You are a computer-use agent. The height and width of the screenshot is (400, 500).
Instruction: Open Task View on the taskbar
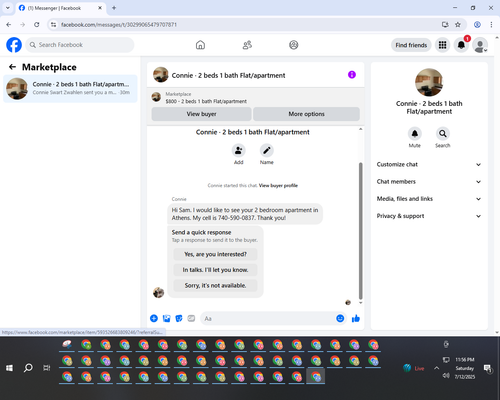click(x=47, y=368)
